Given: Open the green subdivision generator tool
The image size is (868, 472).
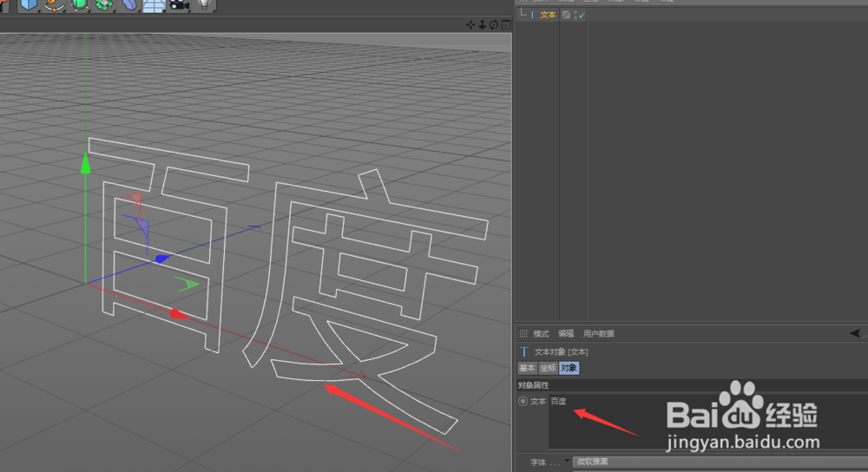Looking at the screenshot, I should tap(79, 5).
